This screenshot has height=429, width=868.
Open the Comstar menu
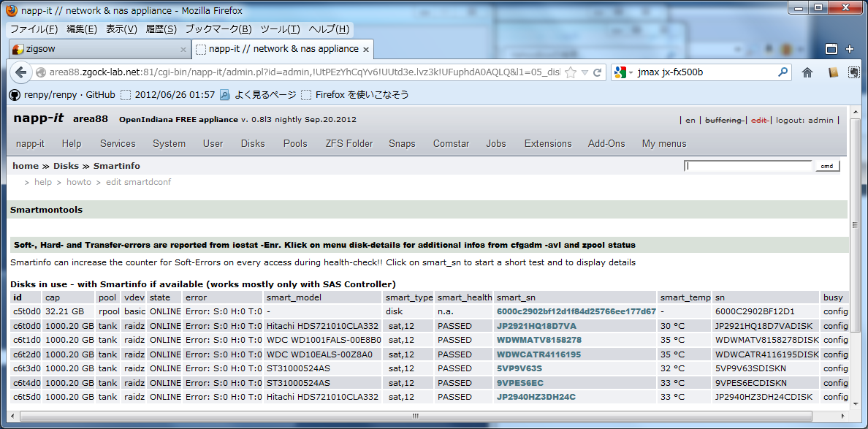pos(451,144)
